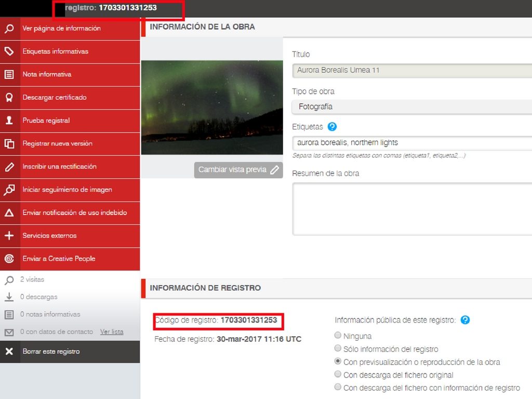Click the Prueba registral stamp icon
Screen dimensions: 532x399
coord(9,121)
